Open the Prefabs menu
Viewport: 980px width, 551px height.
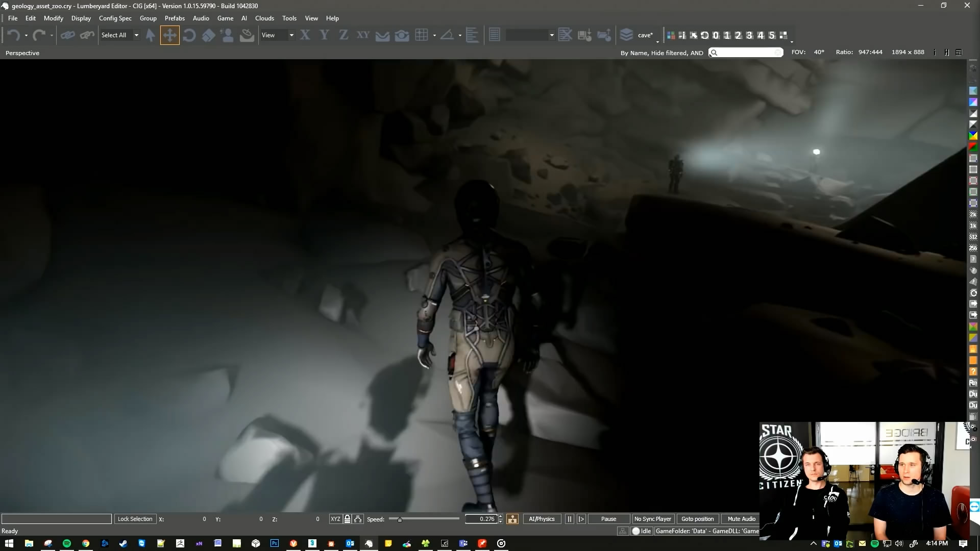pos(175,18)
